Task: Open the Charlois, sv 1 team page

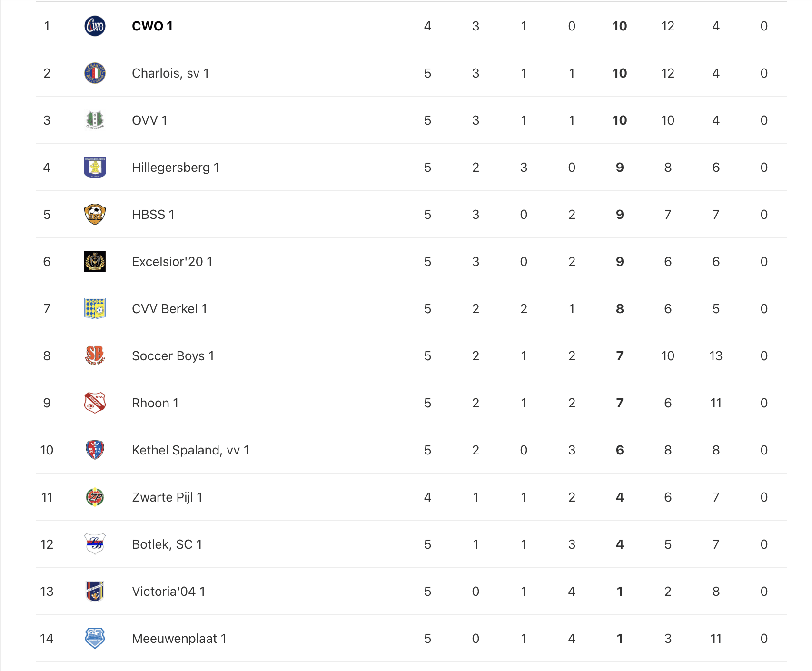Action: click(170, 73)
